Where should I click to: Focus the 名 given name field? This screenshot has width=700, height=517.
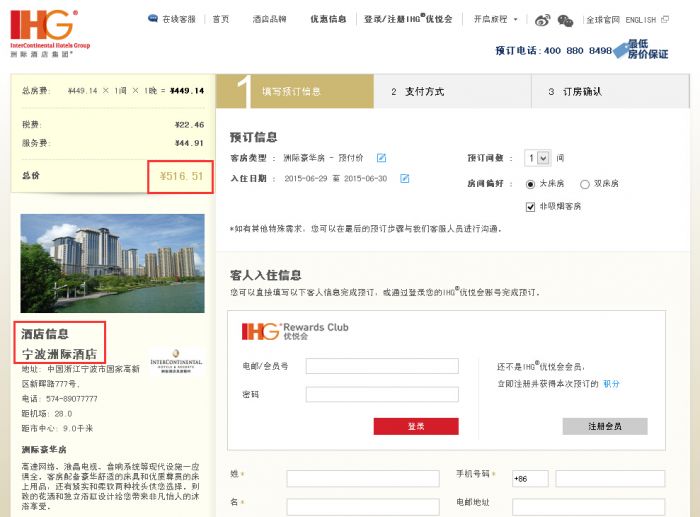click(363, 507)
